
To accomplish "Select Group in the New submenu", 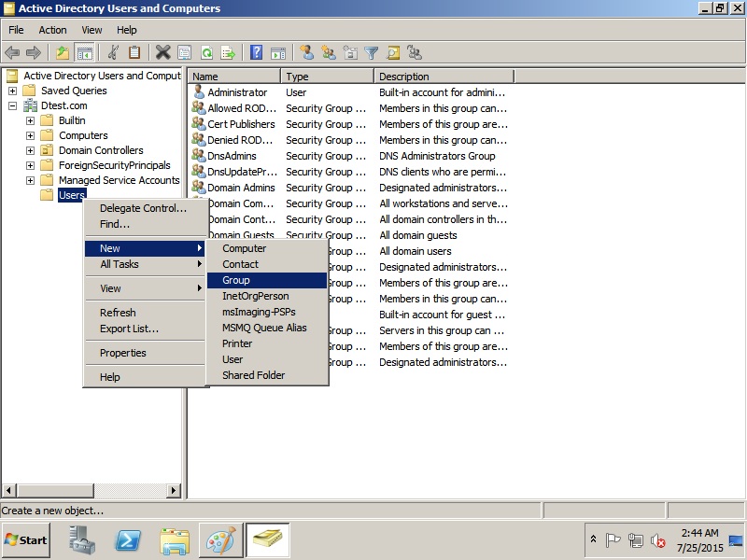I will pos(236,280).
